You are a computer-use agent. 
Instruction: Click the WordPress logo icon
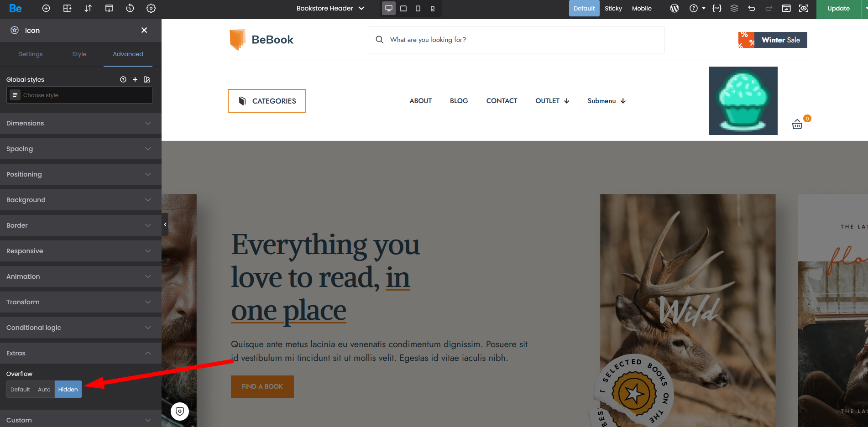[675, 8]
